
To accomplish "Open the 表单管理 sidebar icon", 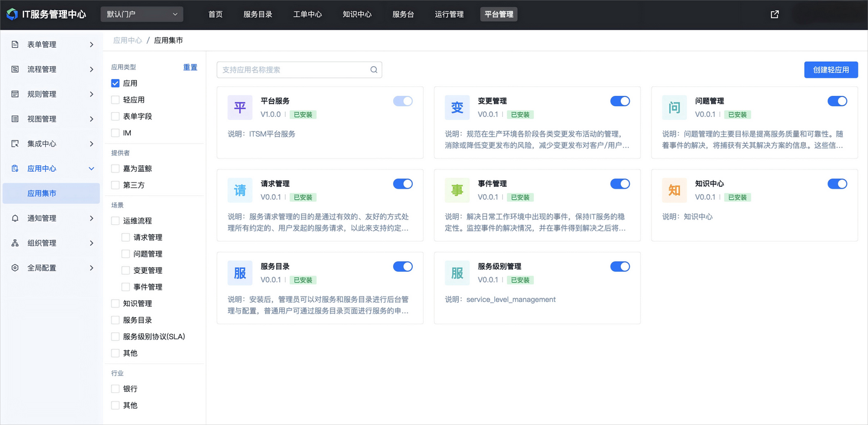I will coord(14,44).
